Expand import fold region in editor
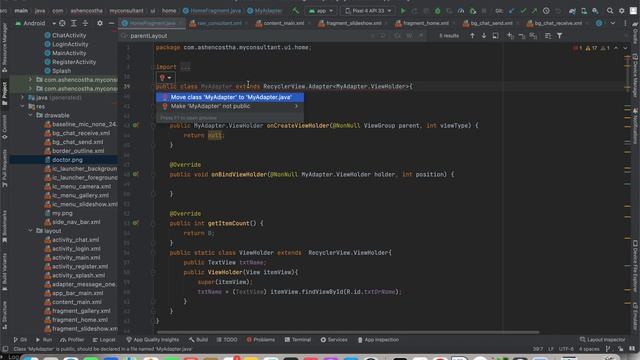 185,67
